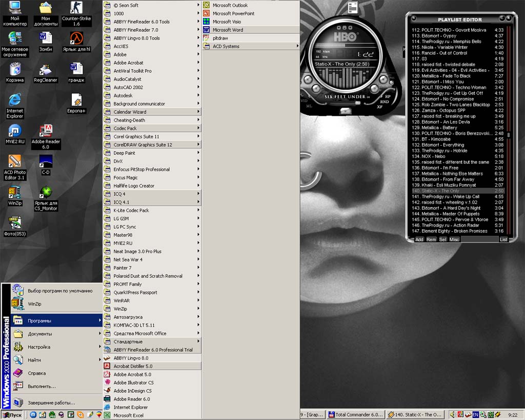Open Acrobat Distiller 5.0 from Programs
This screenshot has height=420, width=525.
(152, 366)
